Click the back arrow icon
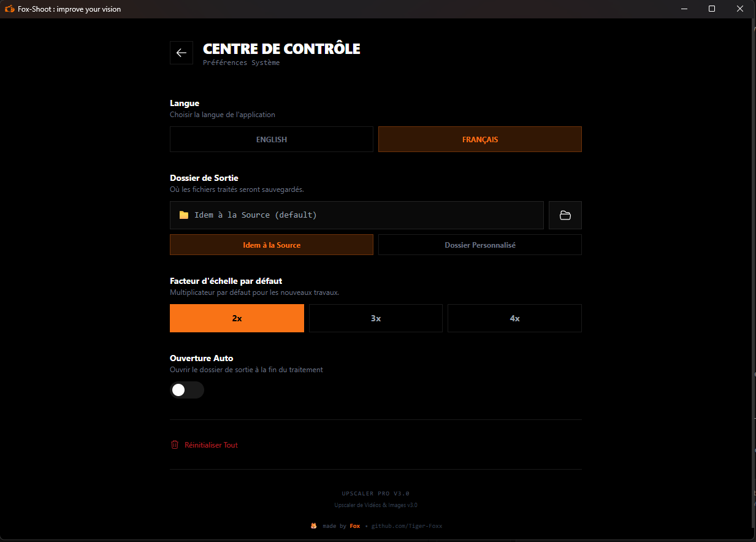The image size is (756, 542). pos(181,53)
